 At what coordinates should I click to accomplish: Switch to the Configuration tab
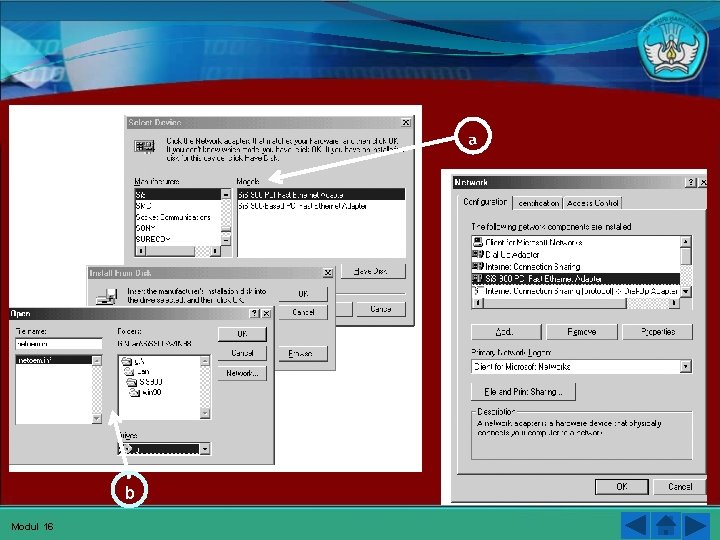[x=485, y=202]
